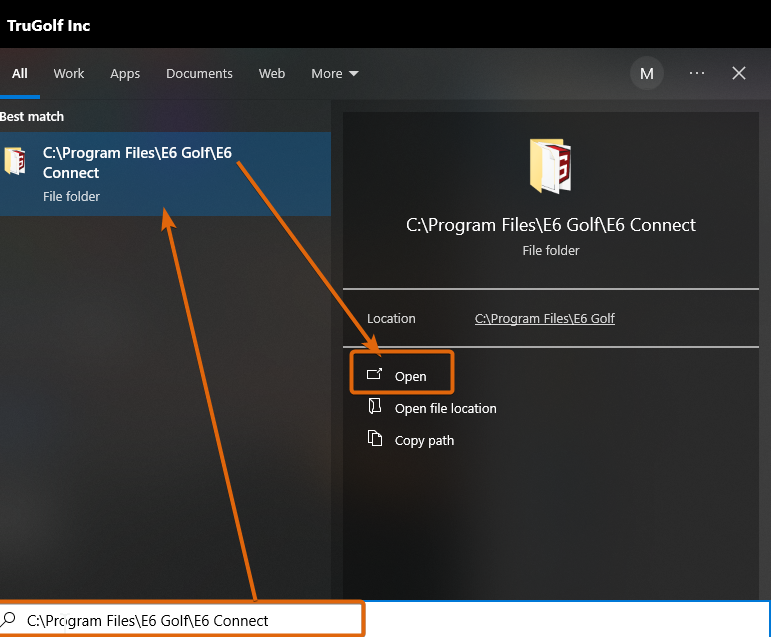Click 'File folder' text under the preview title
Viewport: 771px width, 637px height.
551,251
